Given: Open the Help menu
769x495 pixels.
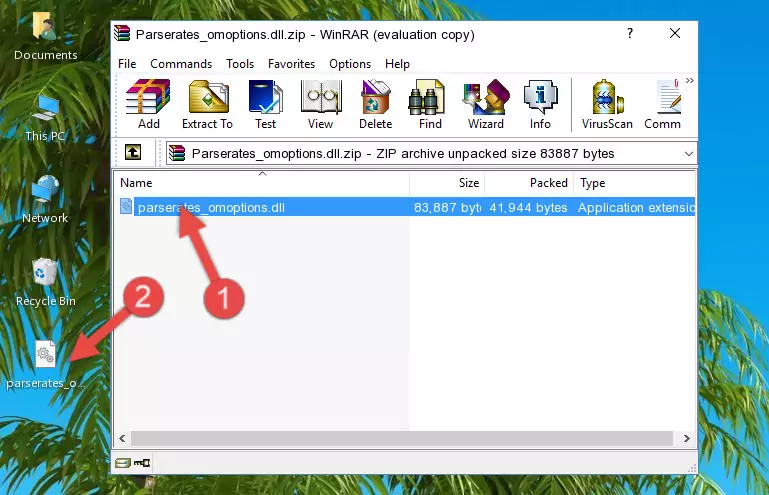Looking at the screenshot, I should (397, 64).
